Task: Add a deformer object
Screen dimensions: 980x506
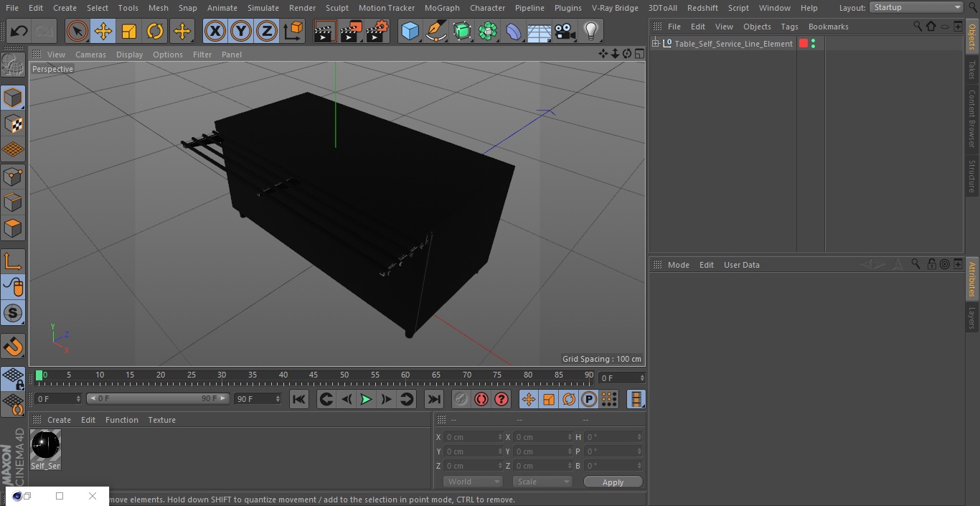Action: [514, 32]
